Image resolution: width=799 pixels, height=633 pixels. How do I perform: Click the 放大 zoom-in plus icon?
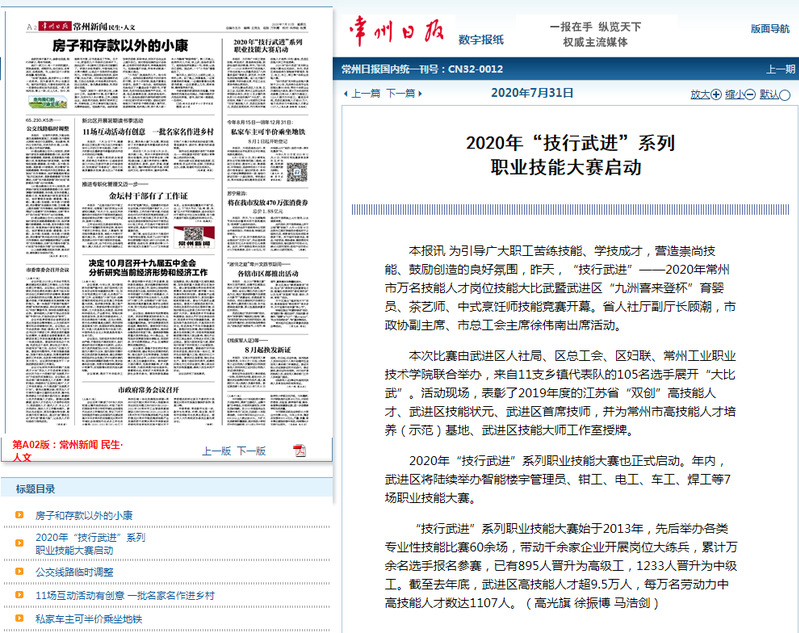tap(716, 95)
